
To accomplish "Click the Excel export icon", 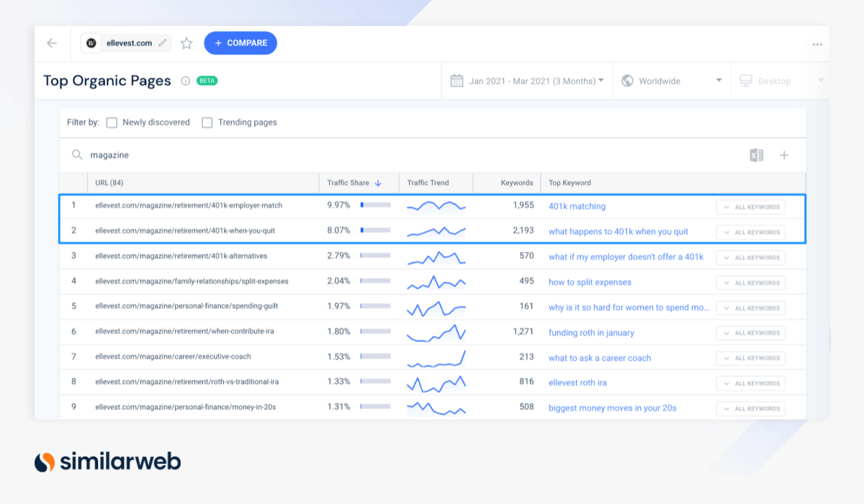I will [757, 155].
